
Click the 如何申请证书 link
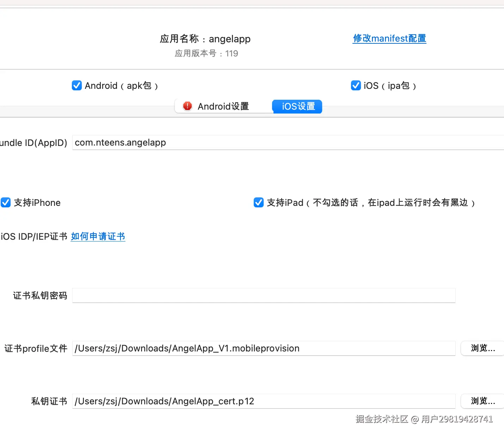point(98,236)
